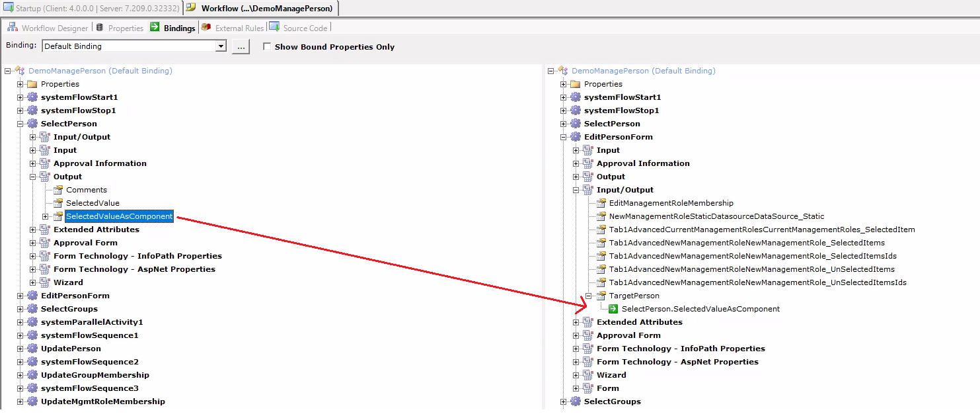The width and height of the screenshot is (980, 420).
Task: Click the TargetPerson property icon
Action: tap(601, 296)
